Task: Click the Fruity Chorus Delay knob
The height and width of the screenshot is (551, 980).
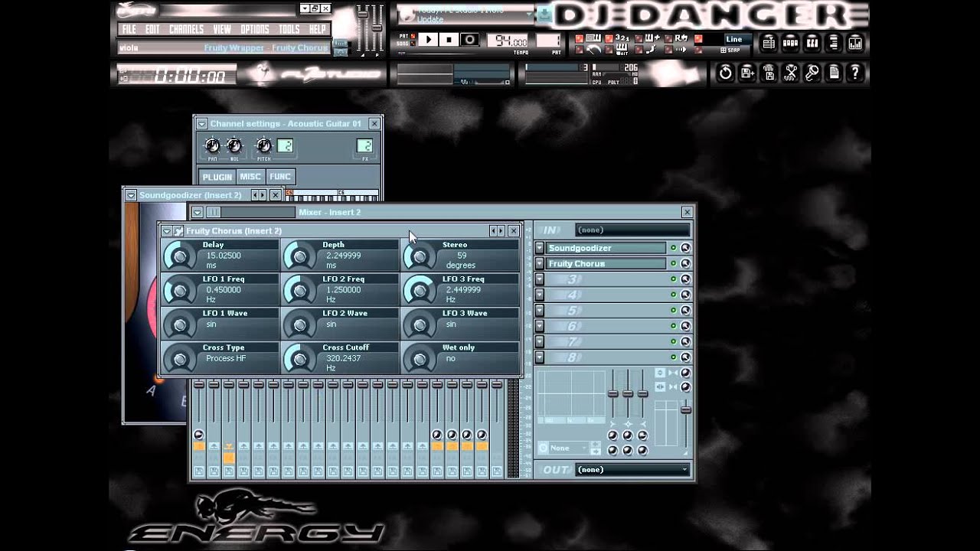Action: click(179, 256)
